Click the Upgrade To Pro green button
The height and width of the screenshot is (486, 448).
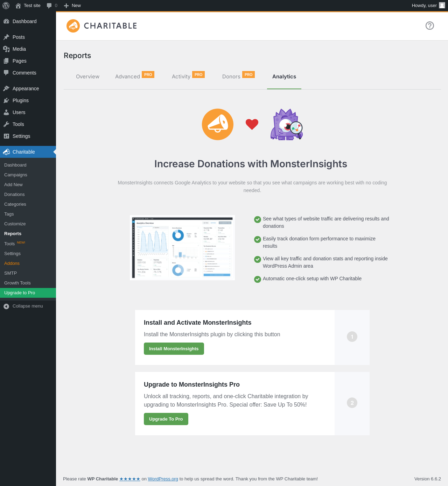tap(166, 419)
